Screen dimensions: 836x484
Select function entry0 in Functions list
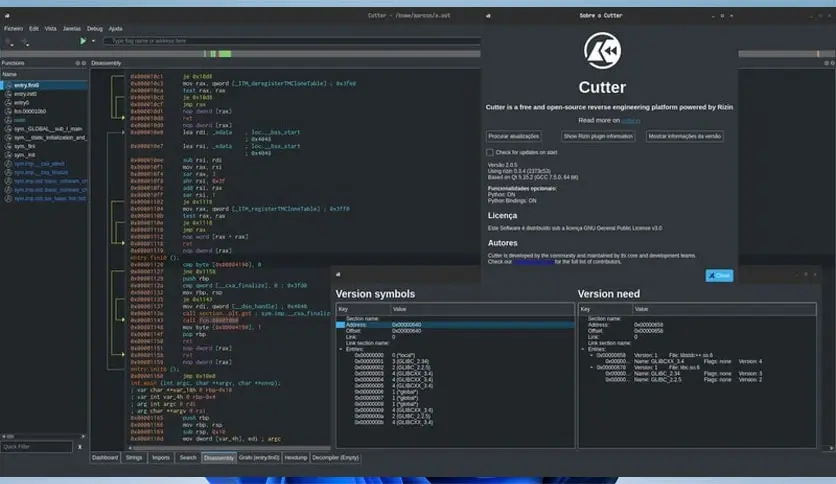(44, 102)
